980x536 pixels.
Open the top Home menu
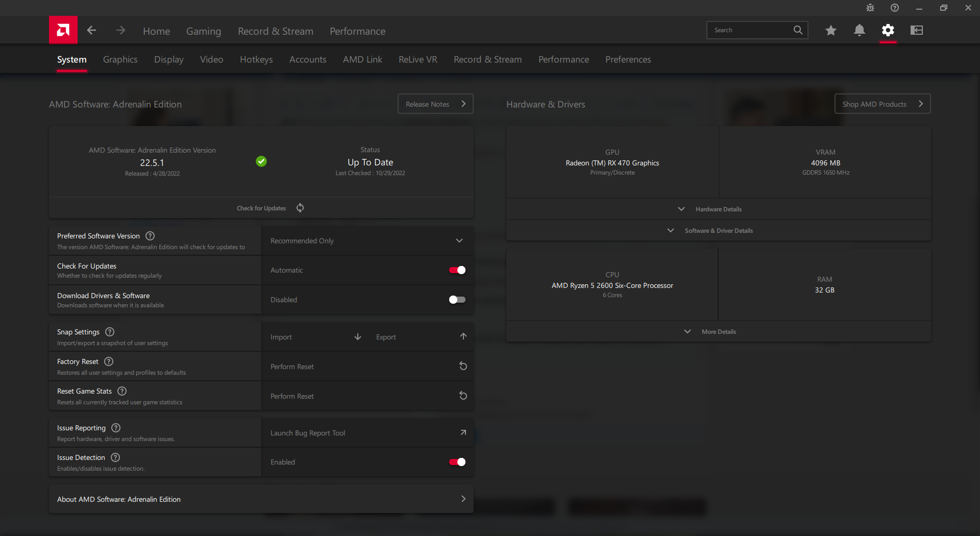157,31
